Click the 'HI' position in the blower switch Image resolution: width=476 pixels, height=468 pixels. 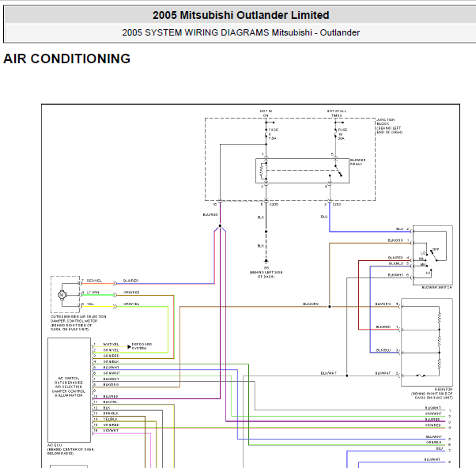pyautogui.click(x=428, y=274)
